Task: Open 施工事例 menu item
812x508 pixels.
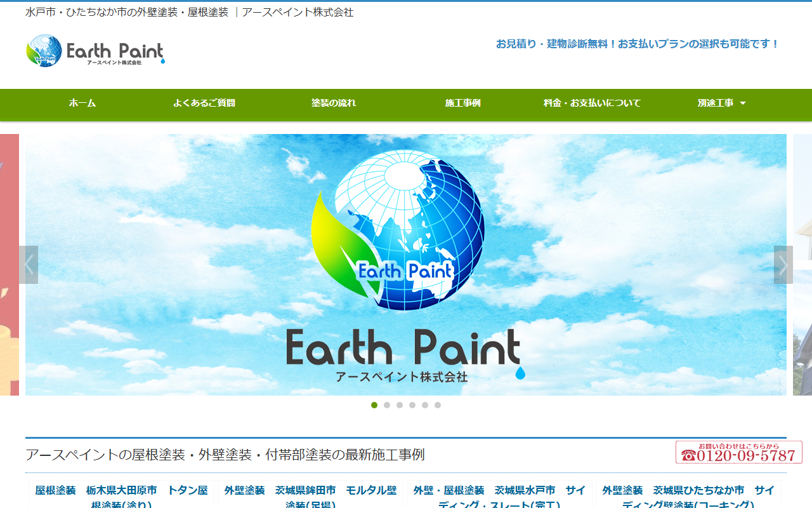Action: point(463,103)
